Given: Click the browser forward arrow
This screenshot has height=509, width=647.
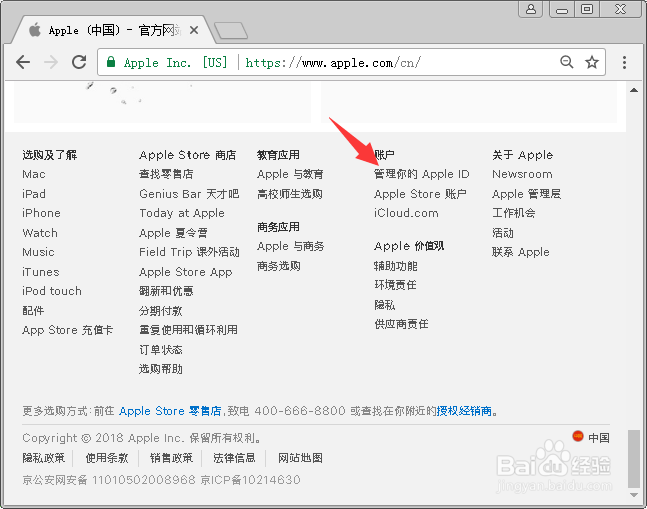Looking at the screenshot, I should pyautogui.click(x=51, y=62).
